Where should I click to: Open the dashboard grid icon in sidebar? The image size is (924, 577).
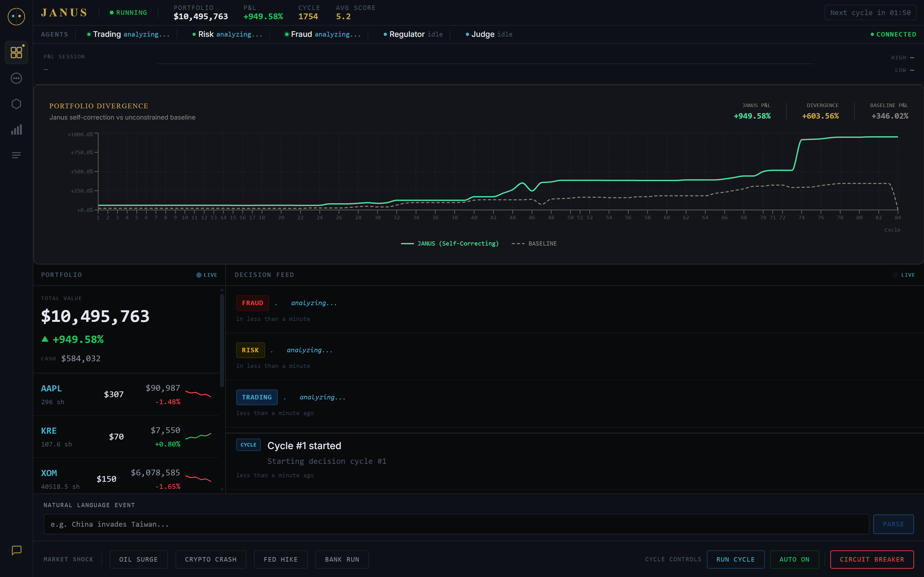tap(16, 52)
